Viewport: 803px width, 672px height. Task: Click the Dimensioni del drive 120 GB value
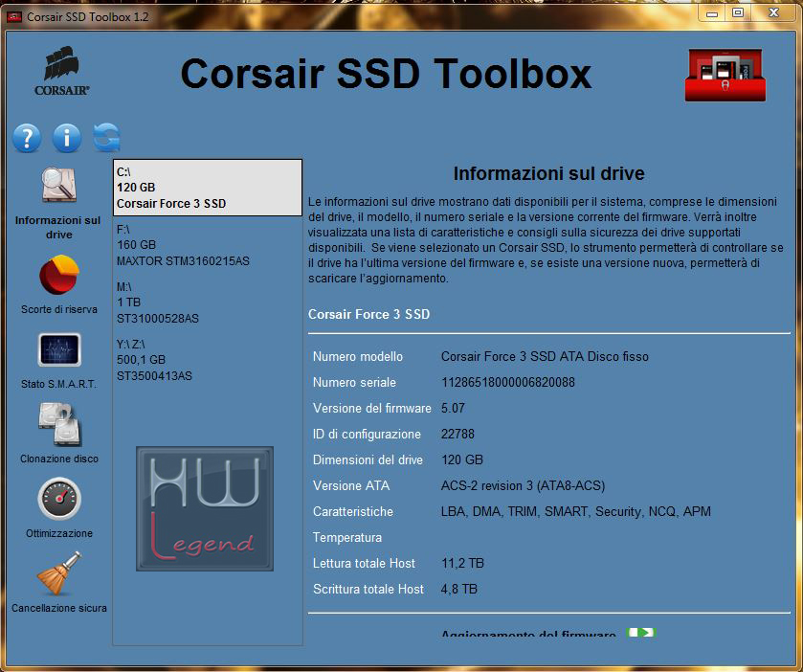click(x=461, y=459)
